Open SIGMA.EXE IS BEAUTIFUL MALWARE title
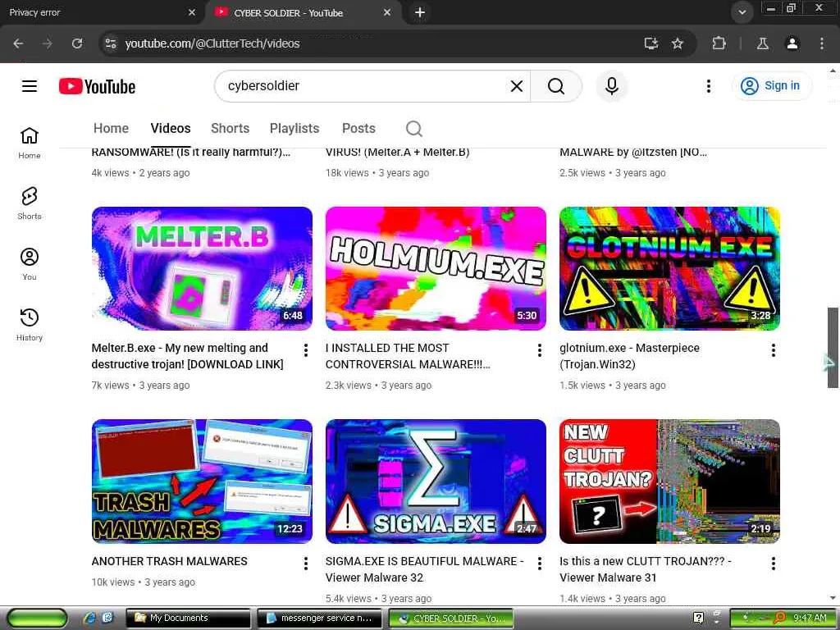 [x=424, y=569]
